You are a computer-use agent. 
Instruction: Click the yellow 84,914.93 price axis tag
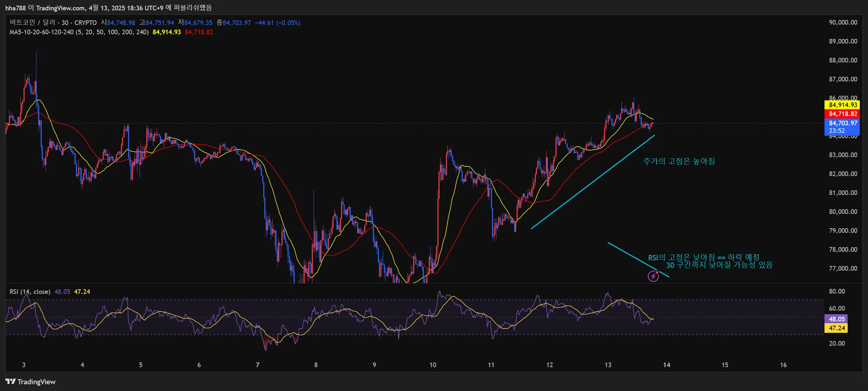[843, 105]
